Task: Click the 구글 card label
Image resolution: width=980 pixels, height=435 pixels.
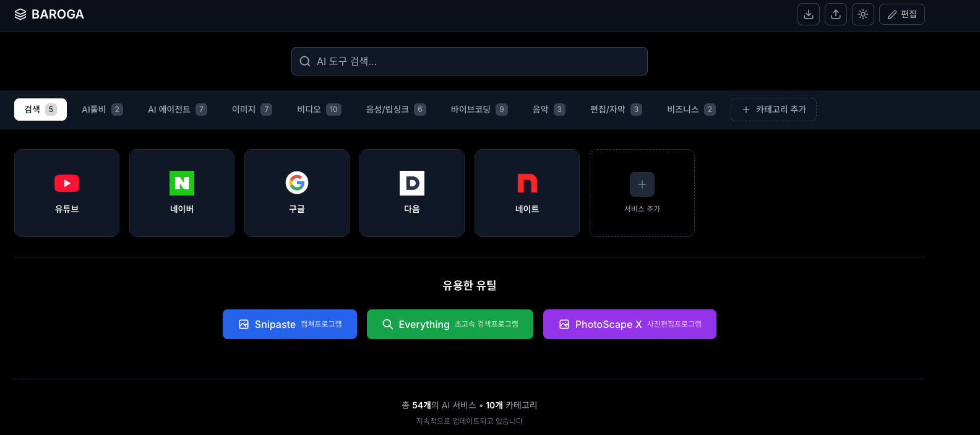Action: [297, 209]
